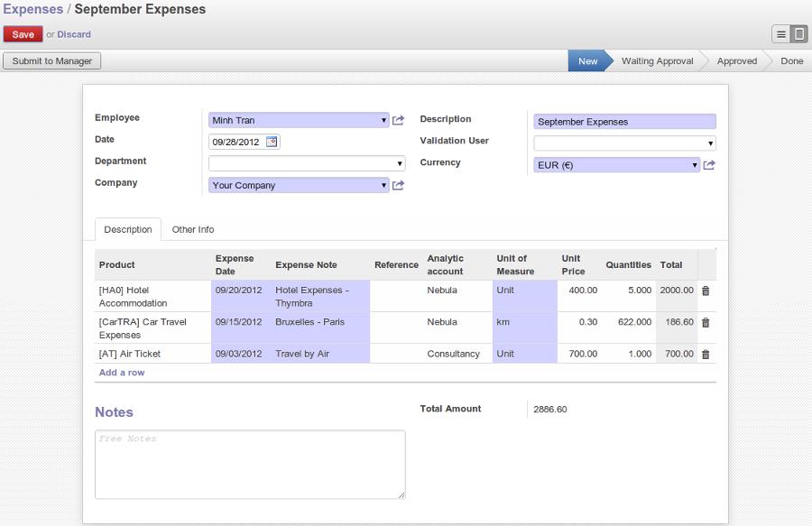The width and height of the screenshot is (812, 526).
Task: Click Submit to Manager button
Action: point(51,61)
